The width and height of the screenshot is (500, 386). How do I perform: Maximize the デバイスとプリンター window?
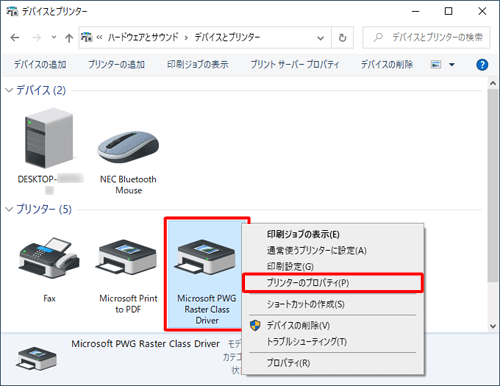coord(449,11)
